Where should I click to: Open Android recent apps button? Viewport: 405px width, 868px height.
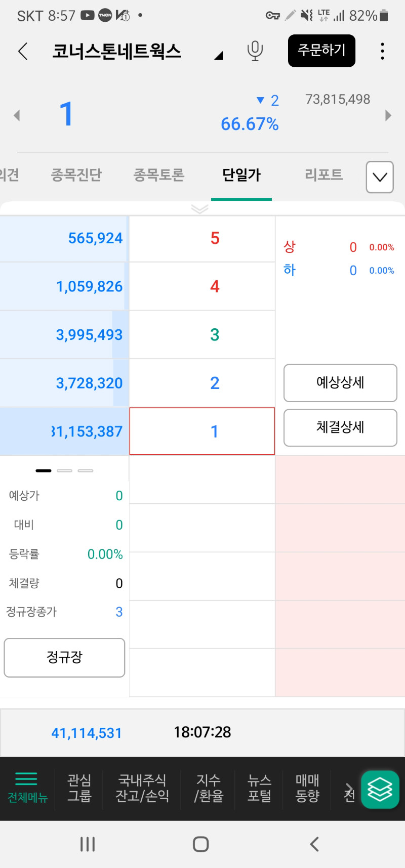point(88,844)
